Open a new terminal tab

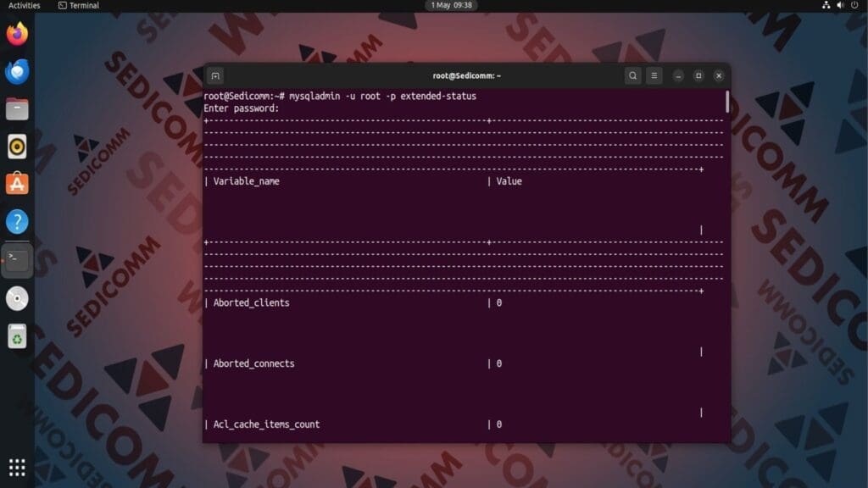point(214,75)
